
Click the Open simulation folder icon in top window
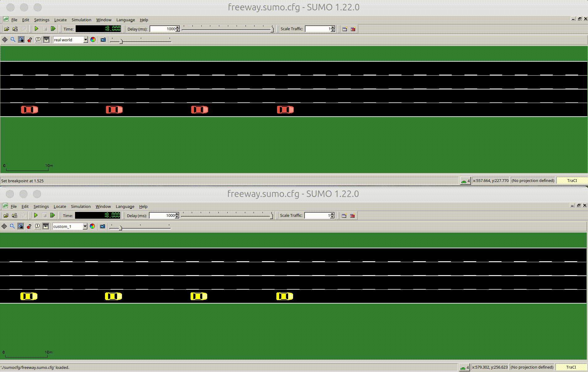(x=6, y=29)
